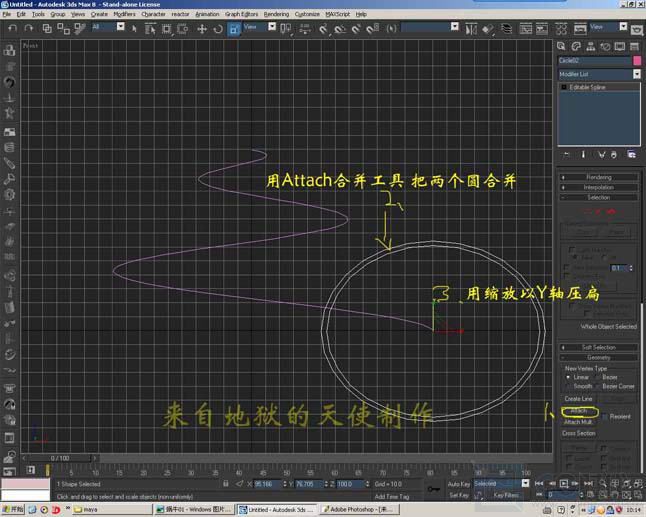Screen dimensions: 646x517
Task: Toggle the Auto Key button
Action: (x=459, y=484)
